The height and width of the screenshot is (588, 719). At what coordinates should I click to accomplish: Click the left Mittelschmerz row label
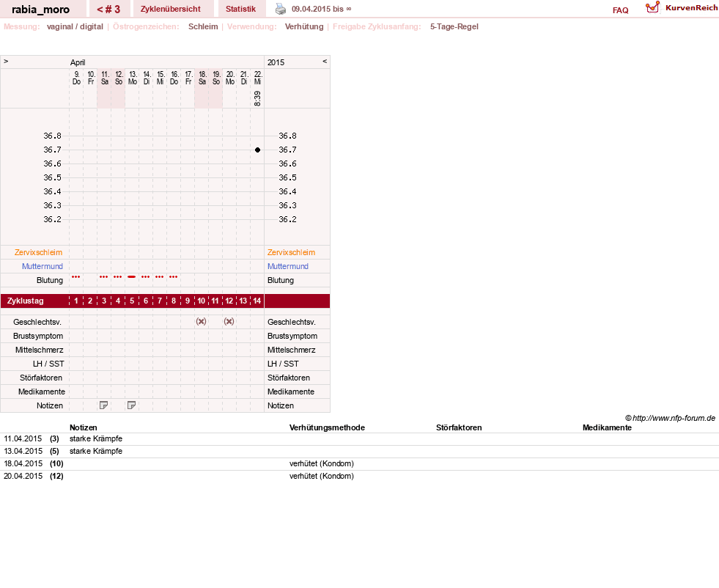pos(40,350)
